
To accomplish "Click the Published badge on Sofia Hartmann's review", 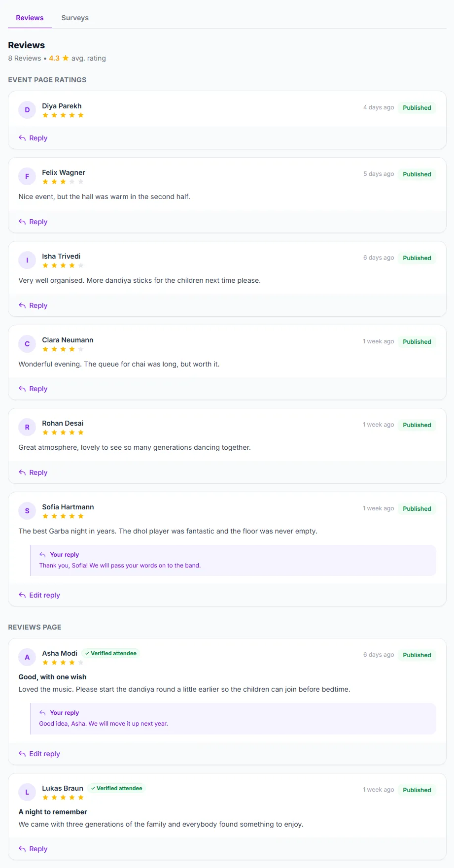I will [x=417, y=509].
